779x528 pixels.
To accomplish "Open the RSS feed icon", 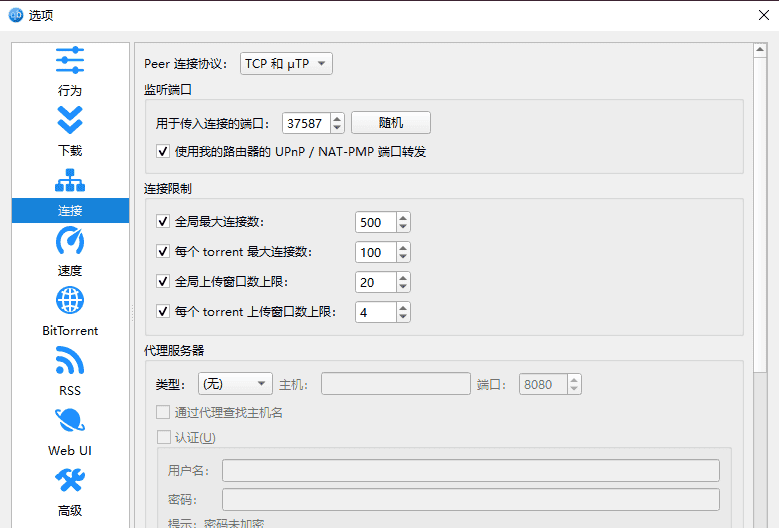I will tap(70, 361).
